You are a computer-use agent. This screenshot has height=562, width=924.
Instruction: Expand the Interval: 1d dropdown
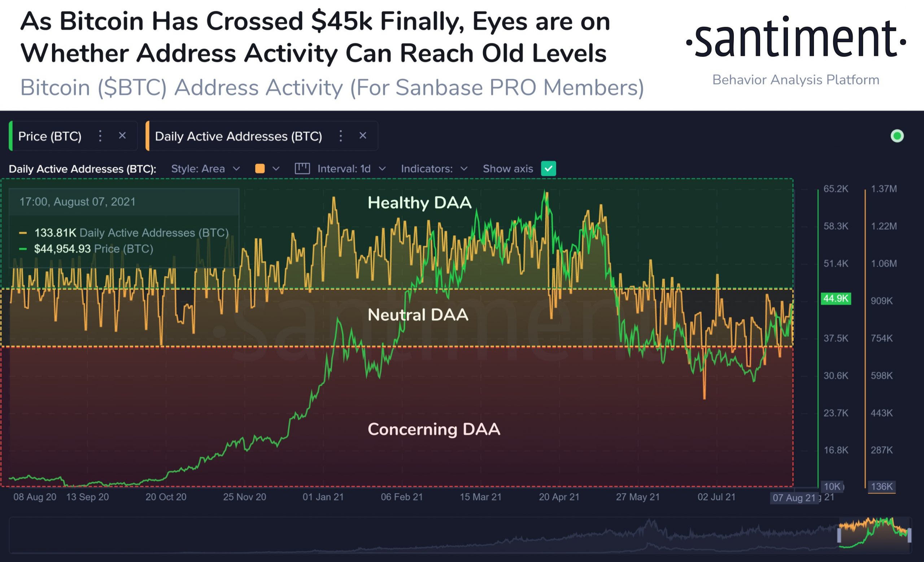349,168
